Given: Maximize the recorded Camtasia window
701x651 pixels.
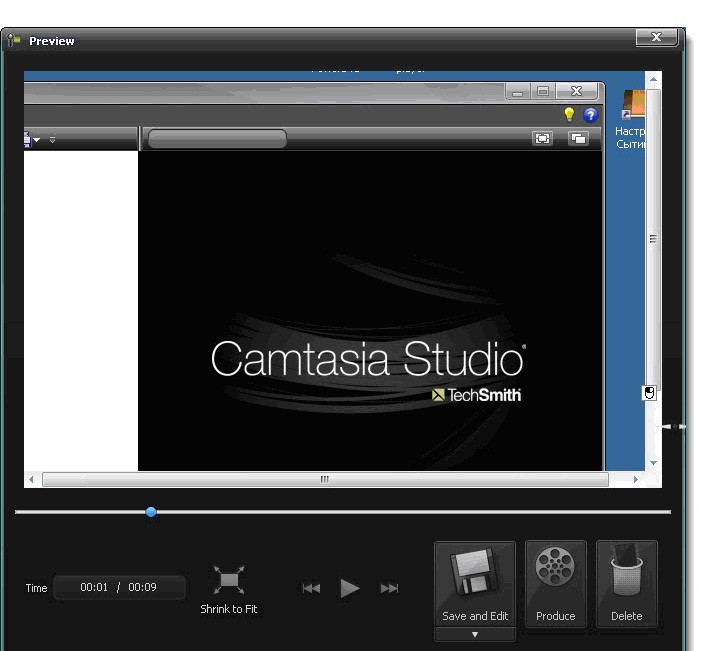Looking at the screenshot, I should pos(543,92).
